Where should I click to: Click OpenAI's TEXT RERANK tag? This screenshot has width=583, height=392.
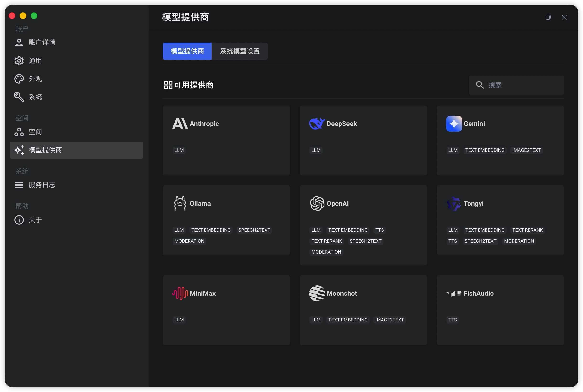point(326,241)
